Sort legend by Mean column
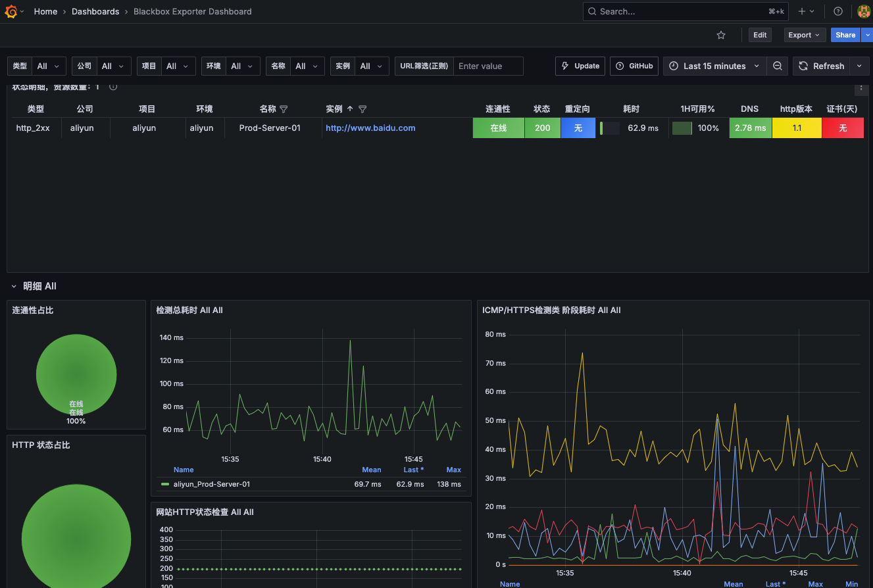Screen dimensions: 873x588 (372, 470)
